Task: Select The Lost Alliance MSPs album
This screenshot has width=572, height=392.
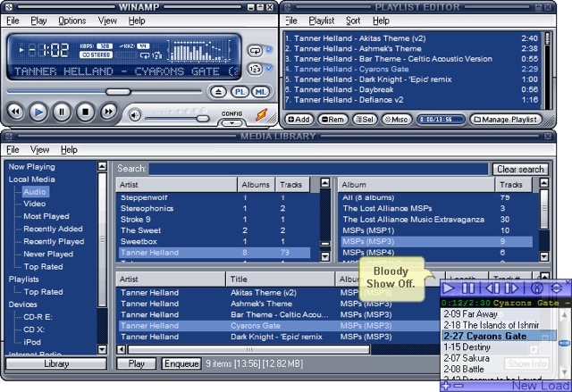Action: pos(437,209)
